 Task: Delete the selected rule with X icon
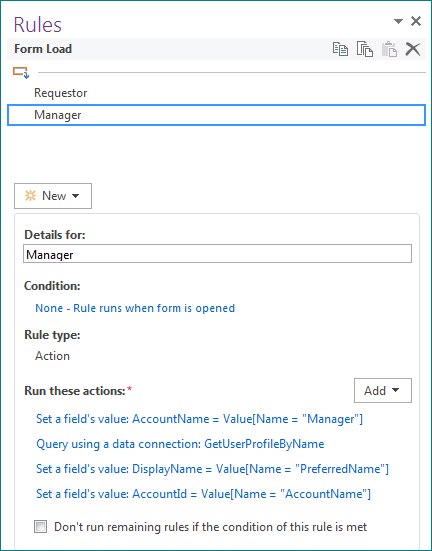click(x=413, y=49)
